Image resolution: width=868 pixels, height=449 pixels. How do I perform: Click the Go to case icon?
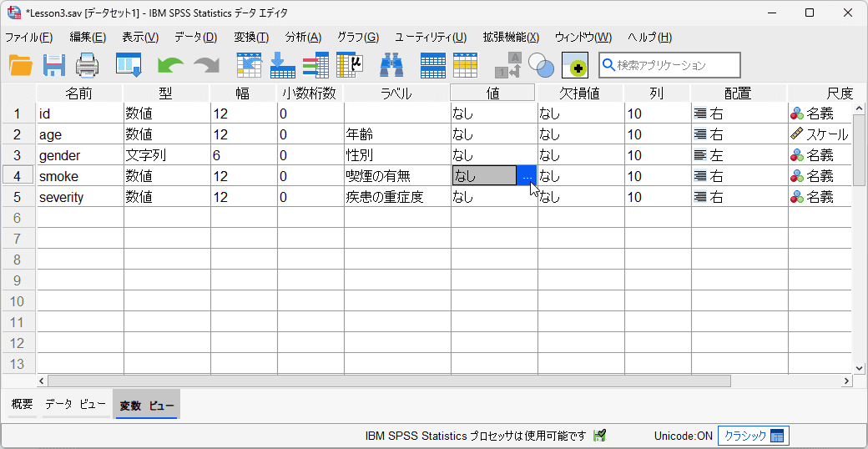(249, 65)
